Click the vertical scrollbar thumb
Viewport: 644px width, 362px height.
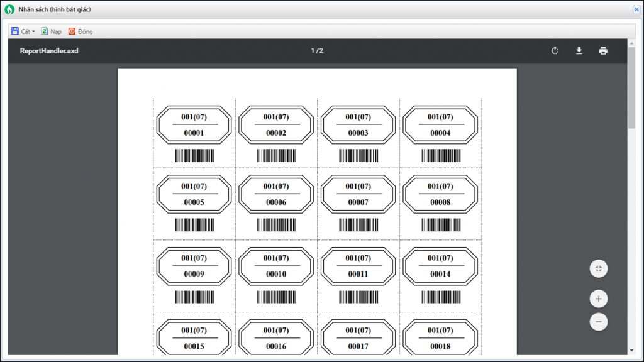pos(631,88)
